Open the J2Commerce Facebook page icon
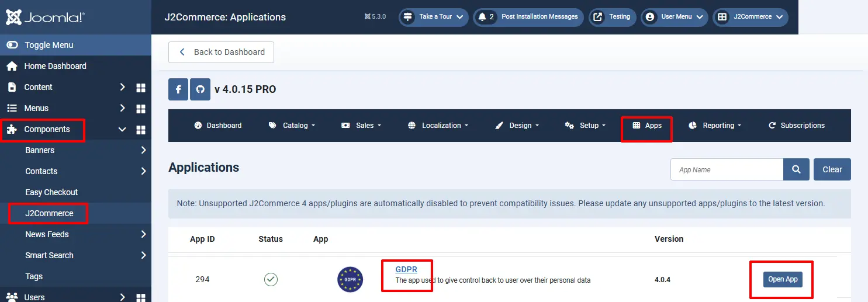 tap(178, 90)
